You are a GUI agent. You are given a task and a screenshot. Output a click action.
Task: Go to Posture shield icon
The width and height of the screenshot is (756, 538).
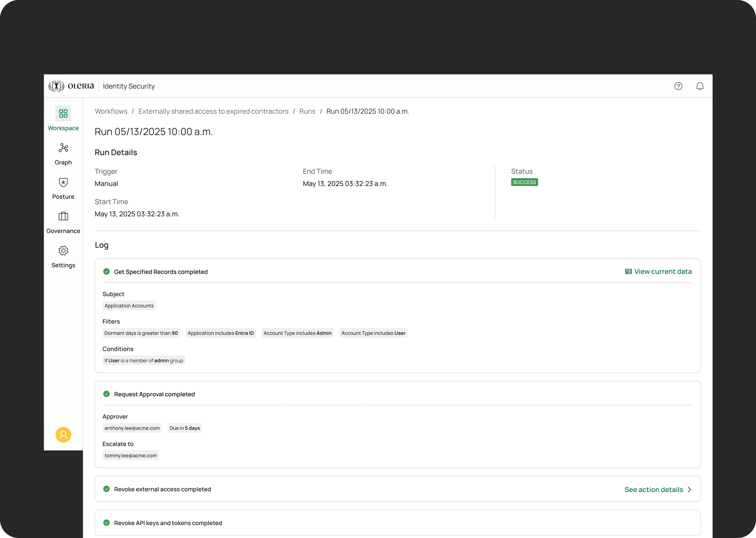63,182
